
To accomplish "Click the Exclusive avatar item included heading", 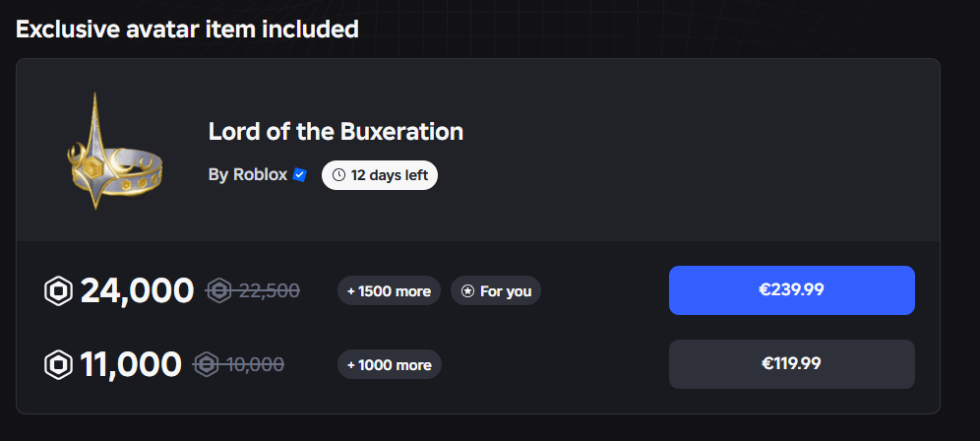I will [187, 30].
